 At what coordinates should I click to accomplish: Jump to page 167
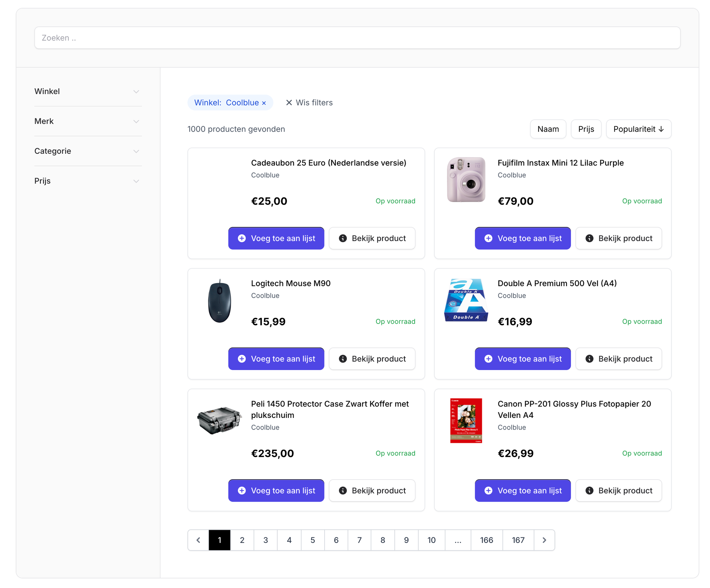click(518, 540)
